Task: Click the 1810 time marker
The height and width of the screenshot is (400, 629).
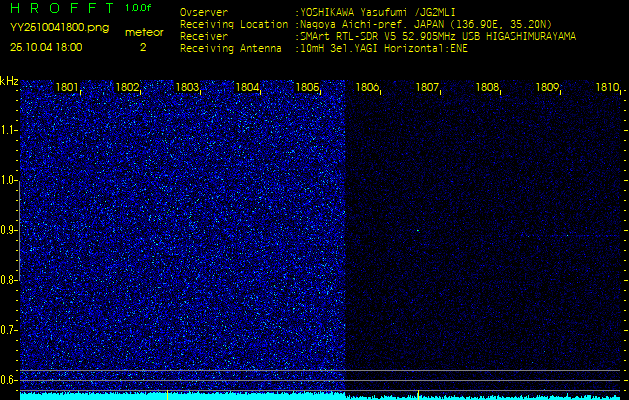Action: pos(608,87)
